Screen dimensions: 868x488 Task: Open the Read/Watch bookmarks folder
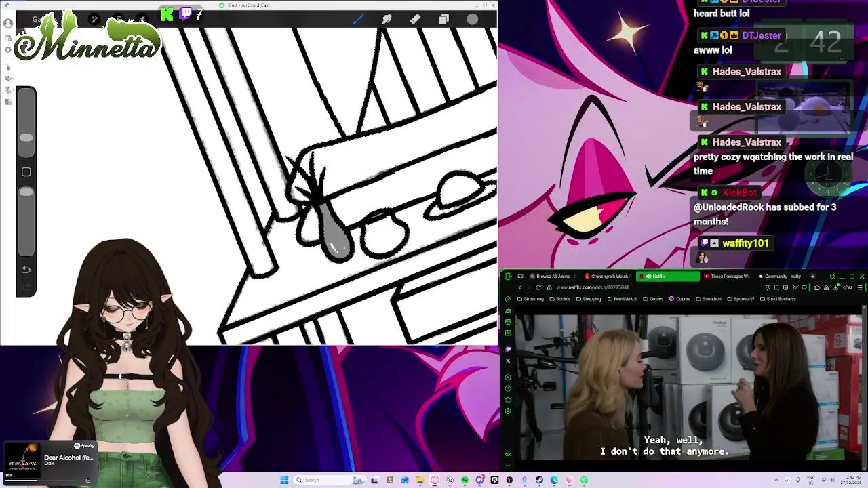[622, 299]
